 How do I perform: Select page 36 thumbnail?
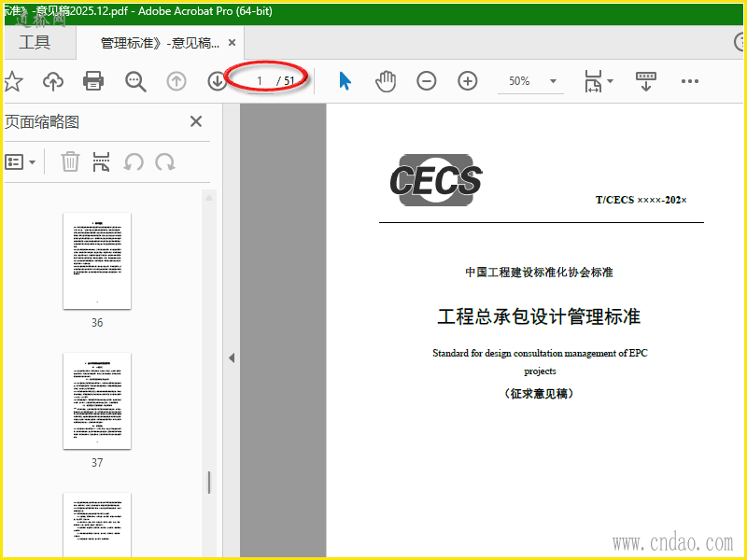(x=97, y=261)
